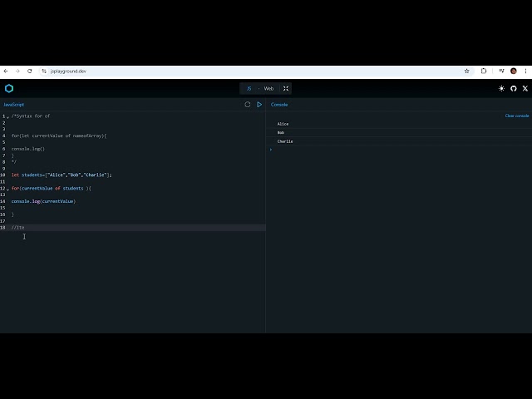This screenshot has height=399, width=532.
Task: Click 'for(let currentValue of nameofArray' line
Action: point(59,135)
